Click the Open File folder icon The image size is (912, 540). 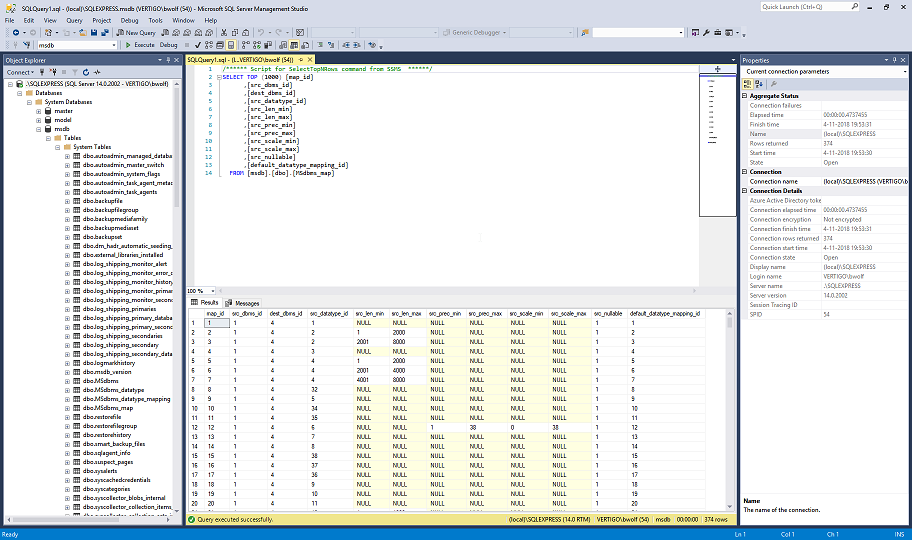(83, 33)
